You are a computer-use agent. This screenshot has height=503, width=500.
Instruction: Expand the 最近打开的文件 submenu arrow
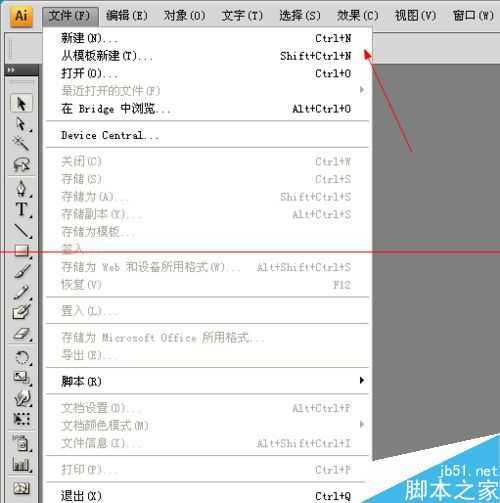(362, 90)
